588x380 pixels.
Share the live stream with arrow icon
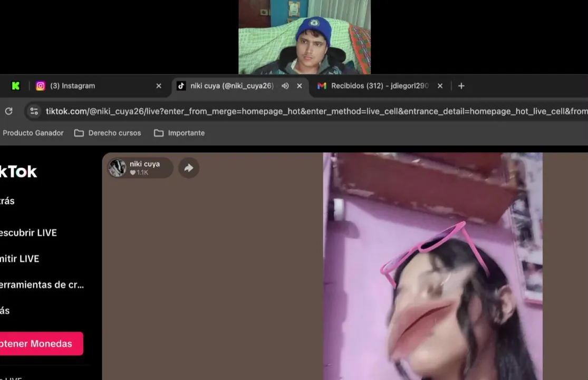point(189,168)
